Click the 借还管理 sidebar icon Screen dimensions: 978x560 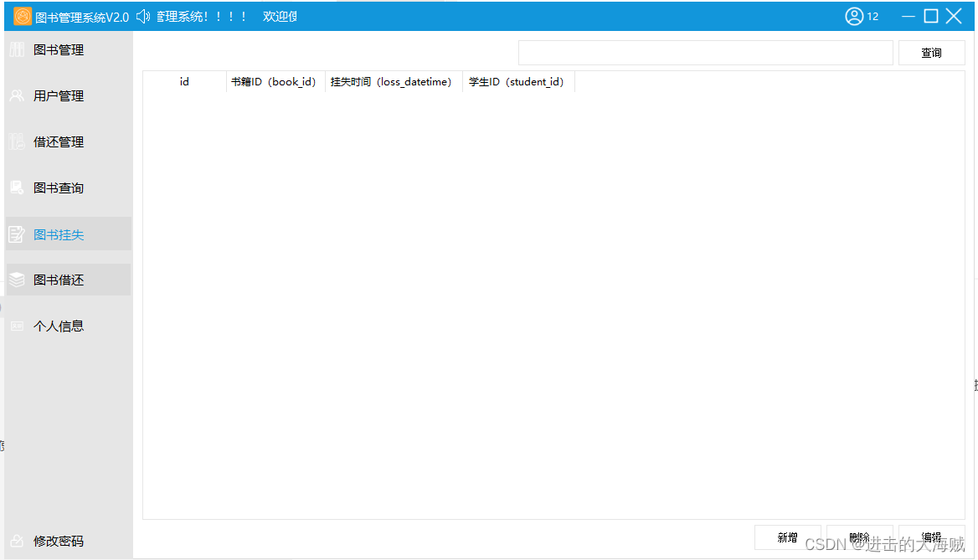pyautogui.click(x=17, y=142)
